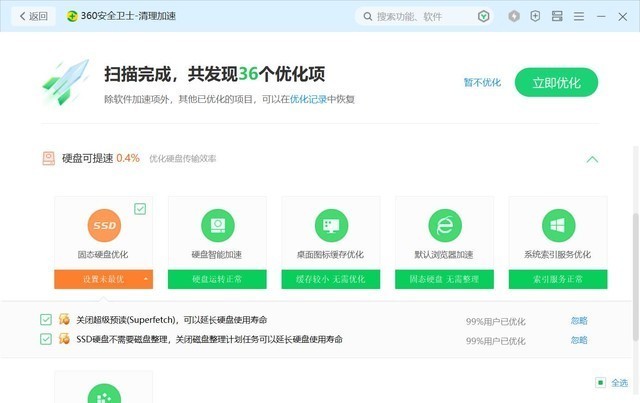The image size is (640, 403).
Task: Click the 系统索引服务优化 card label
Action: click(x=558, y=255)
